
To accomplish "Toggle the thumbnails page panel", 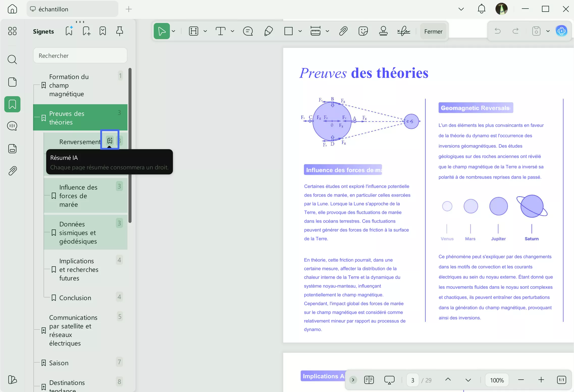I will point(12,82).
